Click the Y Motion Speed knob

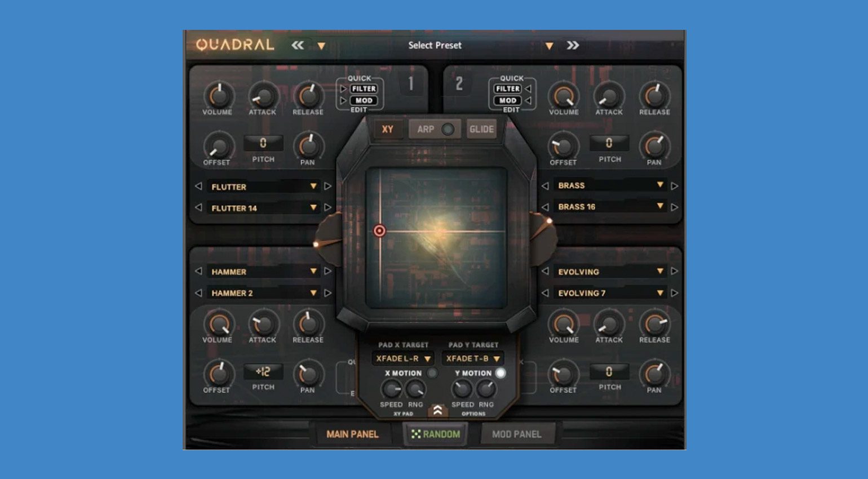[x=462, y=389]
